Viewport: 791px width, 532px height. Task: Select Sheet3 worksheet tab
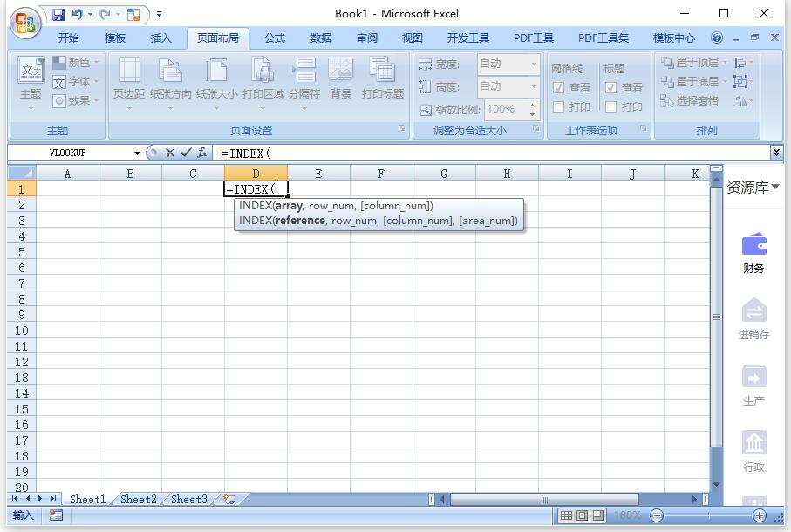click(189, 499)
